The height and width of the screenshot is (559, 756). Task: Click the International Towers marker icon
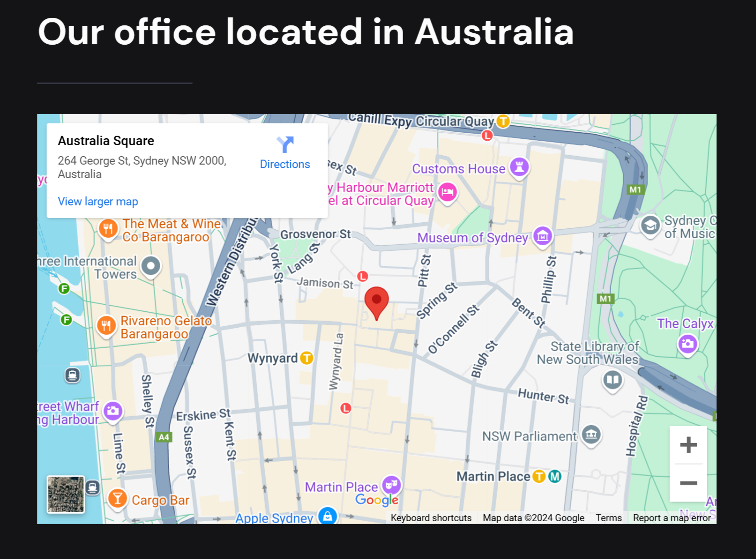(151, 266)
